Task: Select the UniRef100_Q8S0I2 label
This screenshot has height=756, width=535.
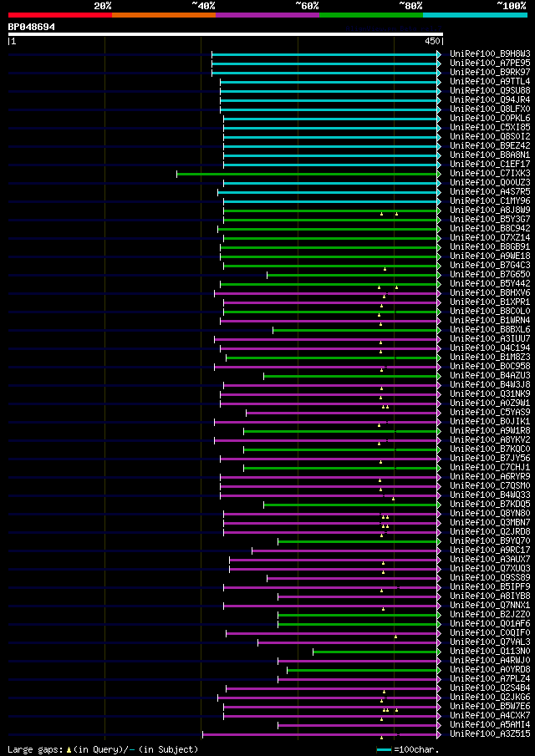Action: click(490, 137)
